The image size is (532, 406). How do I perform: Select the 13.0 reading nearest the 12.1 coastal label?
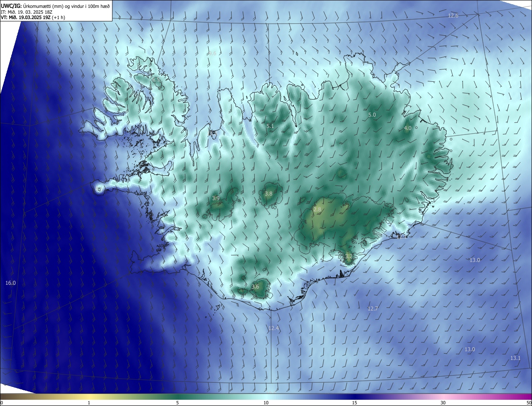475,260
